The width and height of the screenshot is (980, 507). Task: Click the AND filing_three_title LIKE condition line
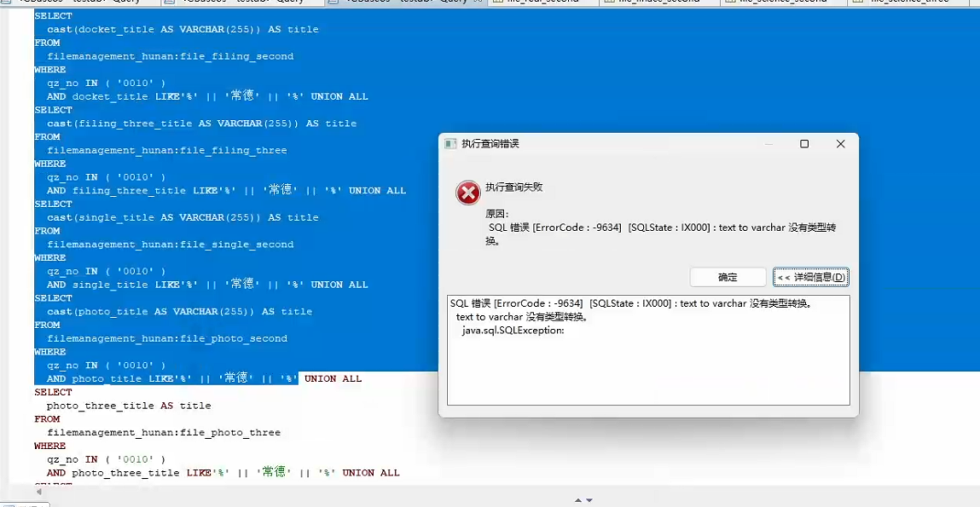[x=226, y=190]
